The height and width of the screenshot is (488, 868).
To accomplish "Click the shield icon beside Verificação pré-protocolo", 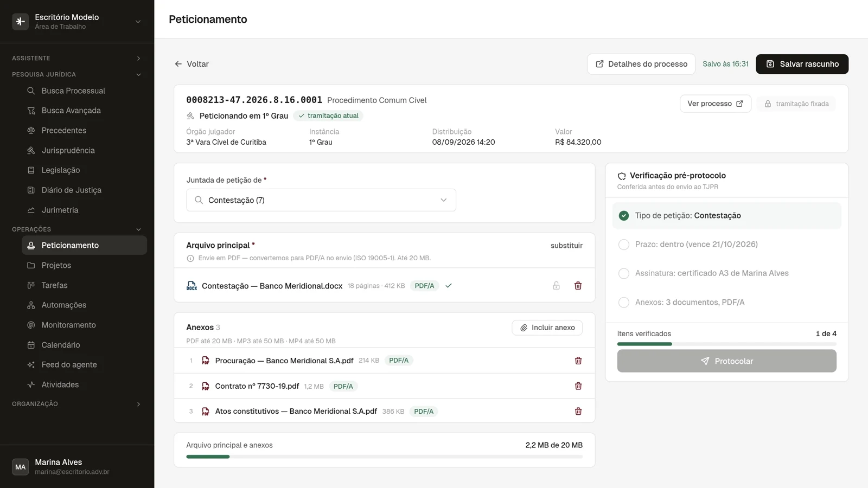I will (622, 176).
